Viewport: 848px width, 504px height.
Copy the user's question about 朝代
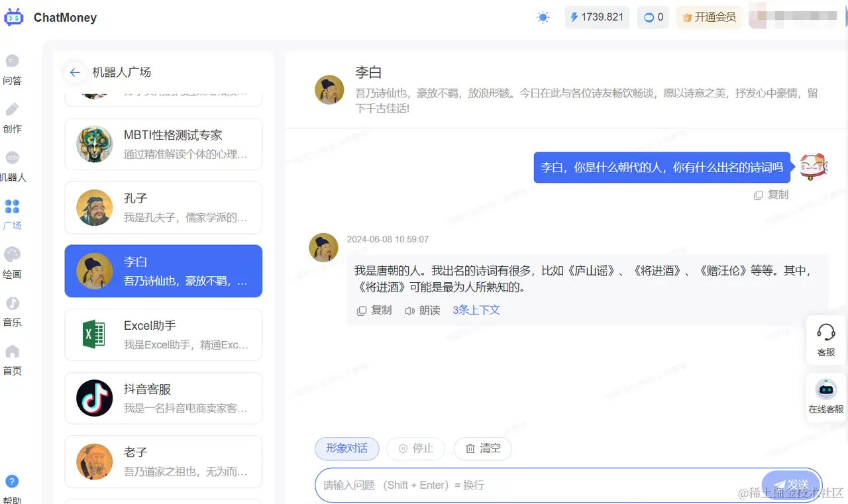tap(771, 195)
